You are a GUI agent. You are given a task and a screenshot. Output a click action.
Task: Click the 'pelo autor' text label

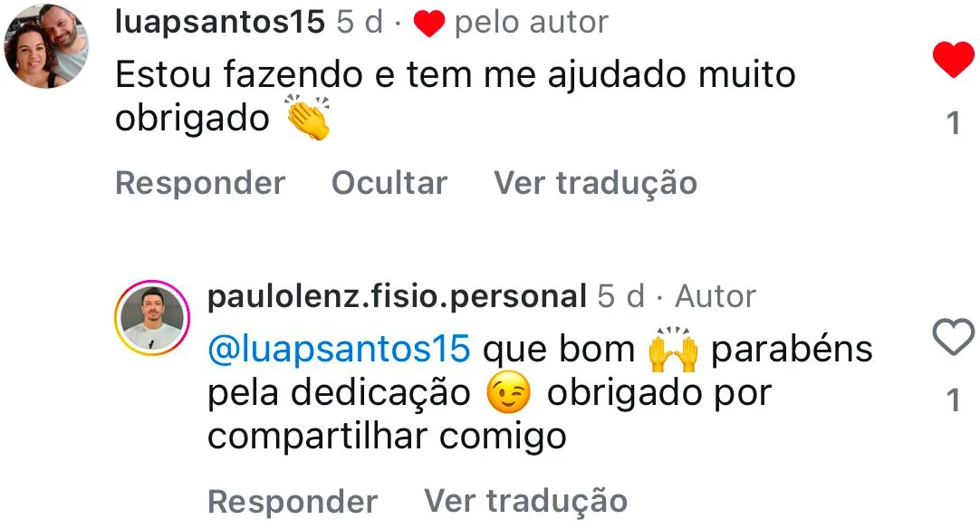click(x=532, y=24)
